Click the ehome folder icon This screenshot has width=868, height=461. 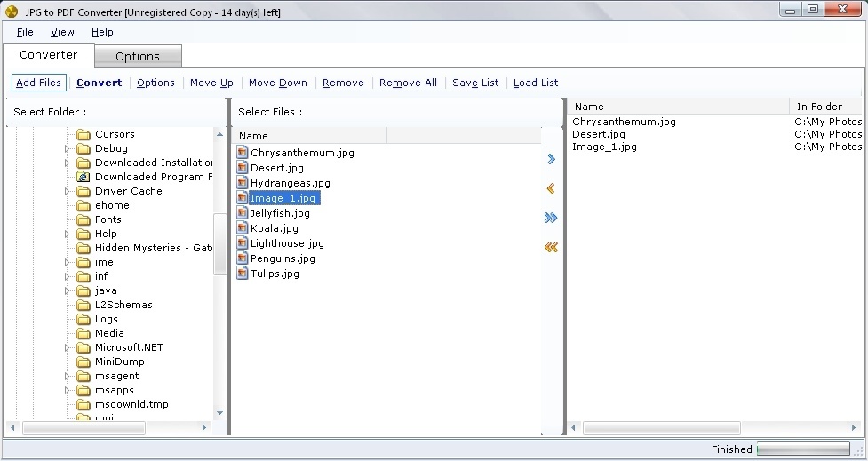pos(83,205)
